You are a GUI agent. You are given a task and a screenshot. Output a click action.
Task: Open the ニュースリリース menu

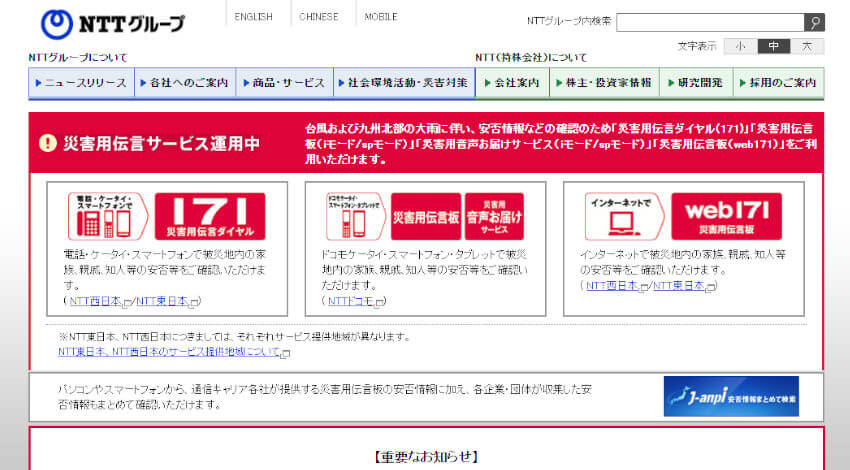point(81,83)
